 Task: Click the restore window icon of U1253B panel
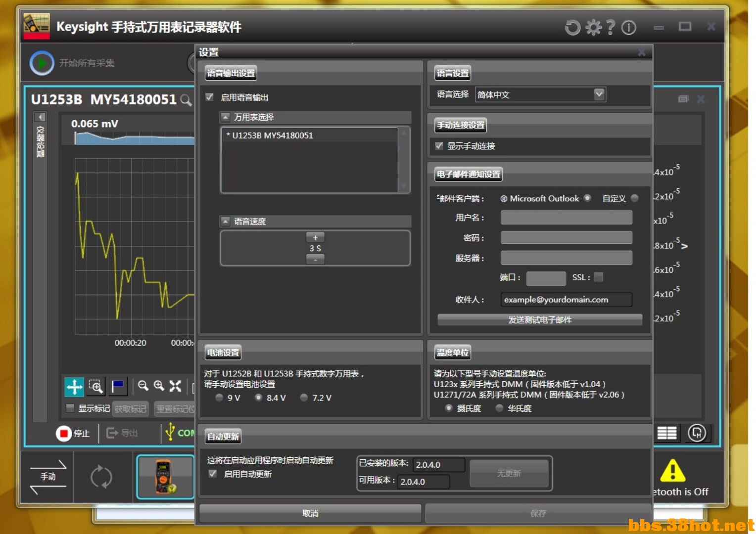click(683, 99)
